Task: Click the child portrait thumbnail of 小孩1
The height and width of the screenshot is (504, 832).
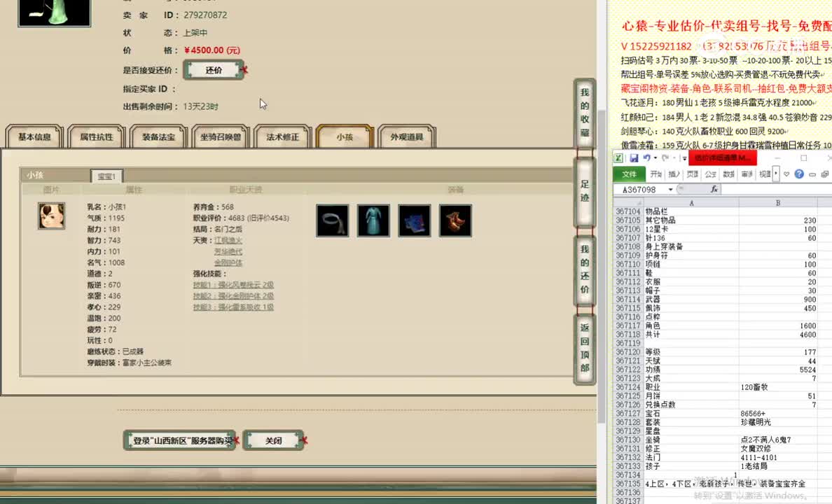Action: pos(51,216)
